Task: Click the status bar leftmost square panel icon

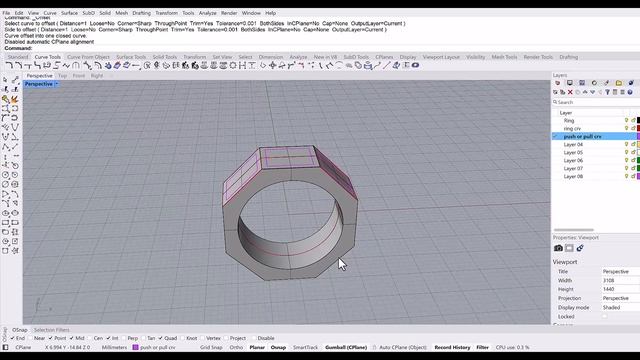Action: click(x=5, y=347)
